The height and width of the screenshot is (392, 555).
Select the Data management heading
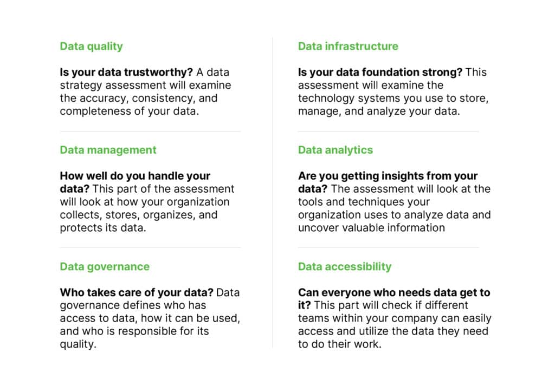[108, 150]
